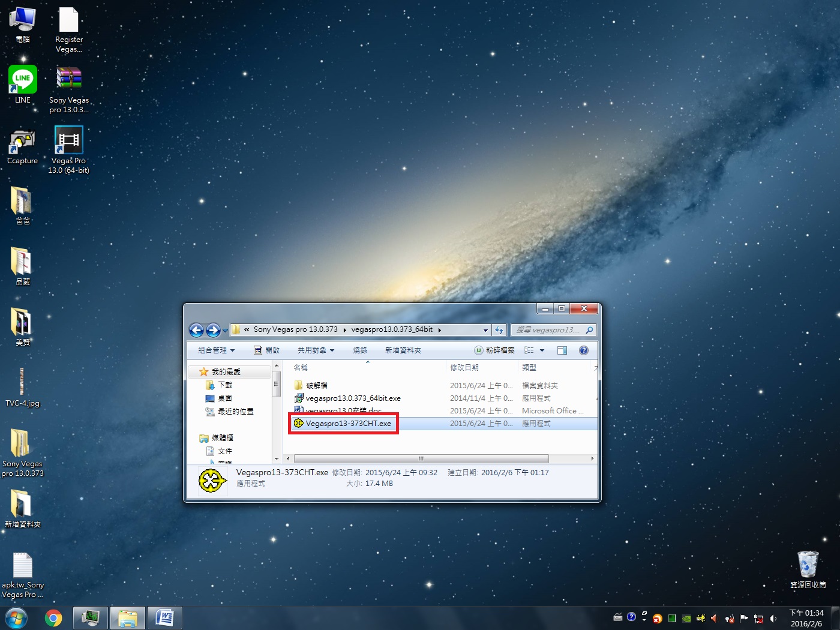Select the 新增資料夾 folder on the desktop
840x630 pixels.
[23, 509]
